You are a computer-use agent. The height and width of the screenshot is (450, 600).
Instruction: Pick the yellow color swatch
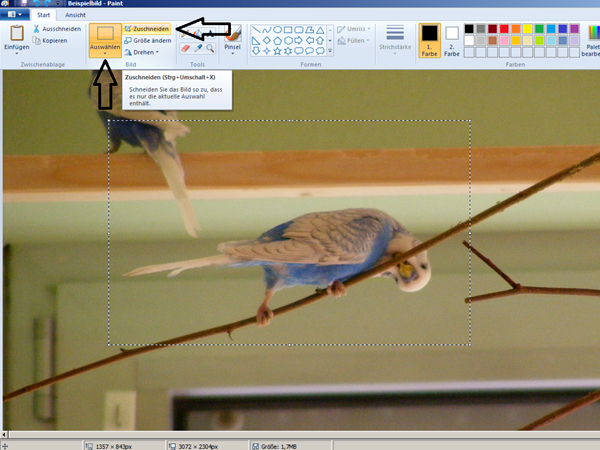528,29
